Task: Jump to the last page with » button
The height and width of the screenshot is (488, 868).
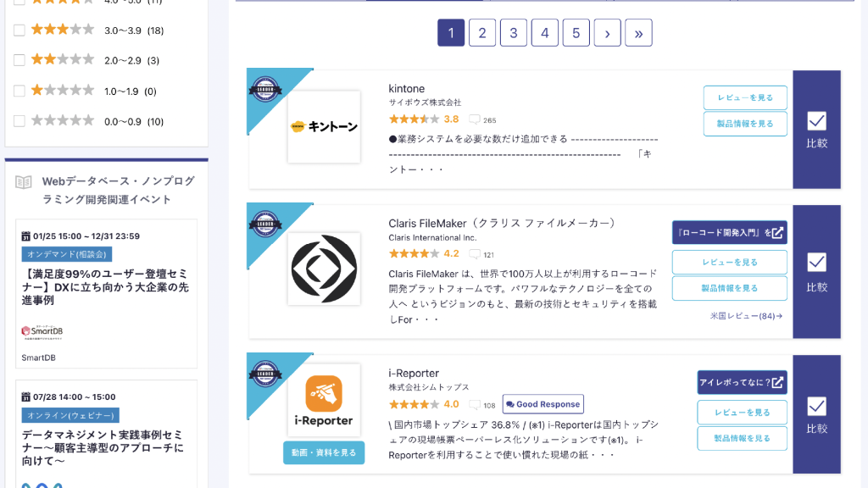Action: [639, 33]
